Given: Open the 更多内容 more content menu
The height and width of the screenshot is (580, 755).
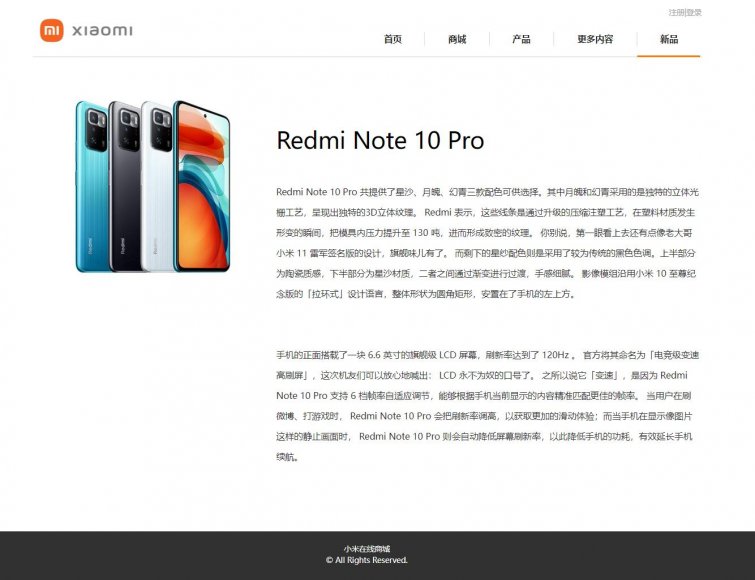Looking at the screenshot, I should pyautogui.click(x=595, y=39).
